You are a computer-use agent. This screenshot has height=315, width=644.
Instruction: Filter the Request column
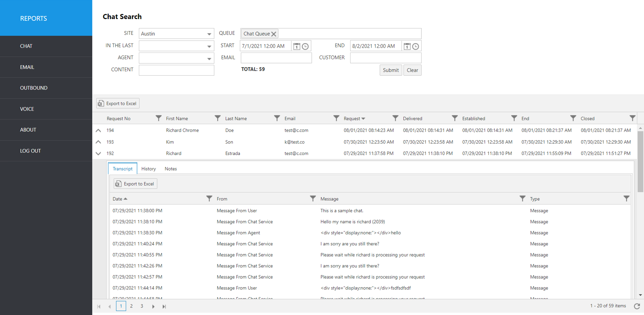(395, 118)
